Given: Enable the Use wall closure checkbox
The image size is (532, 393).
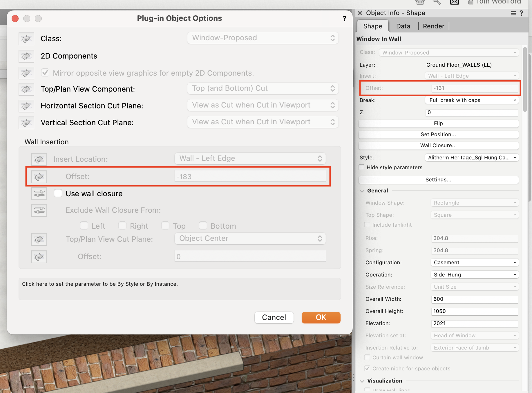Looking at the screenshot, I should coord(58,193).
